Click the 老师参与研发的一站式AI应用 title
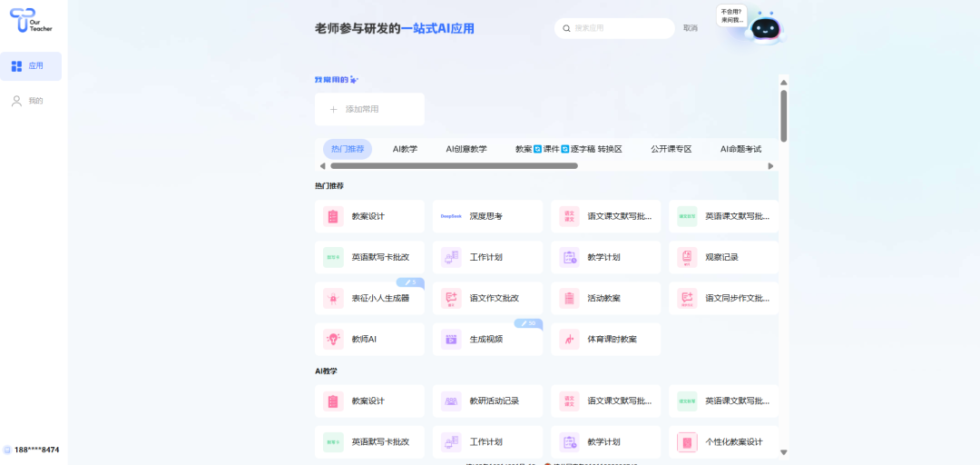980x465 pixels. coord(395,28)
